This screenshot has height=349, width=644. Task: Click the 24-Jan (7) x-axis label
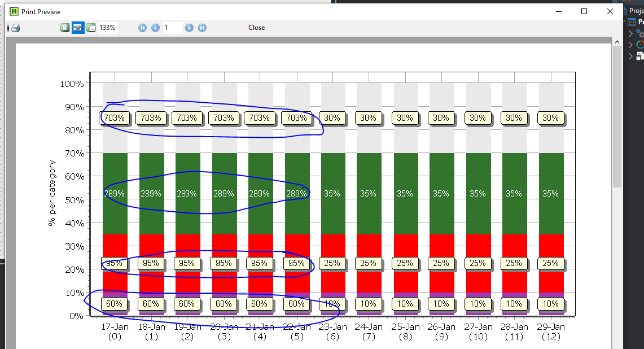[369, 331]
